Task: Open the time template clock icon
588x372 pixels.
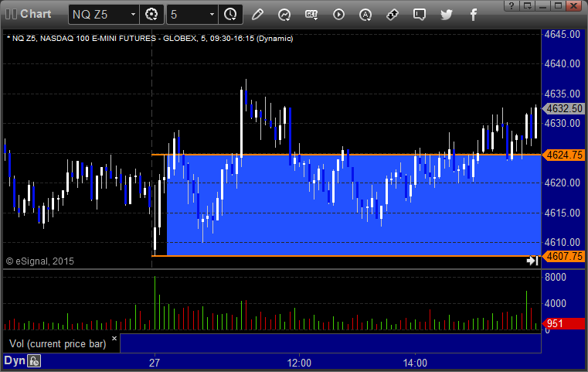Action: click(230, 15)
